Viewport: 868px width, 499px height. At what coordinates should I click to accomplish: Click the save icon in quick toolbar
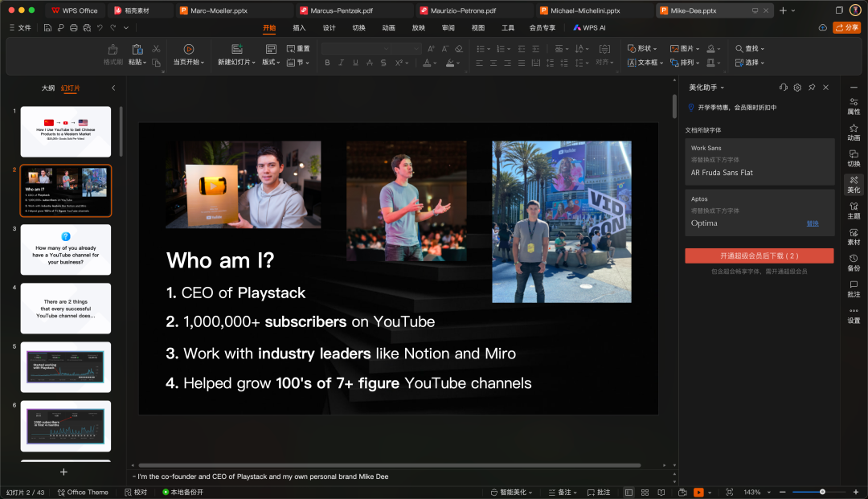(47, 27)
